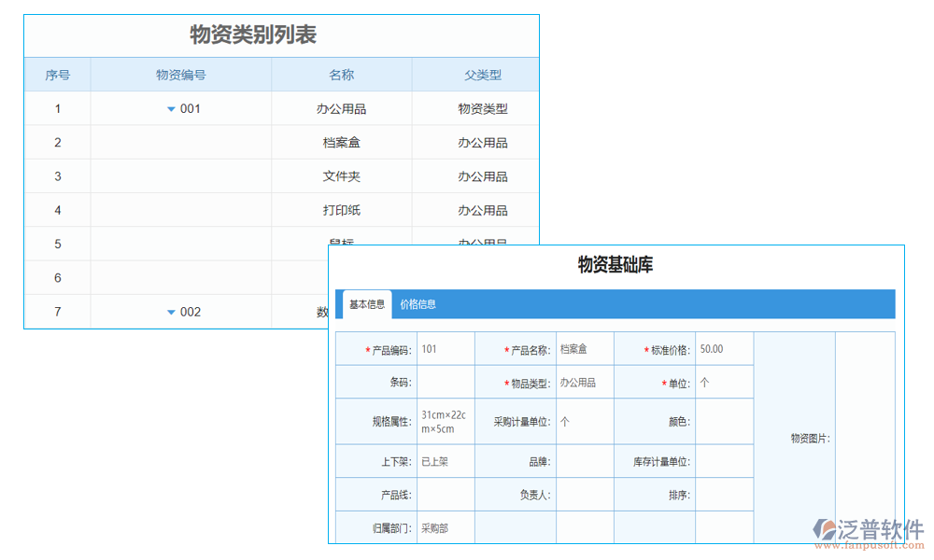
Task: Click the 文件夹 entry
Action: pyautogui.click(x=342, y=175)
